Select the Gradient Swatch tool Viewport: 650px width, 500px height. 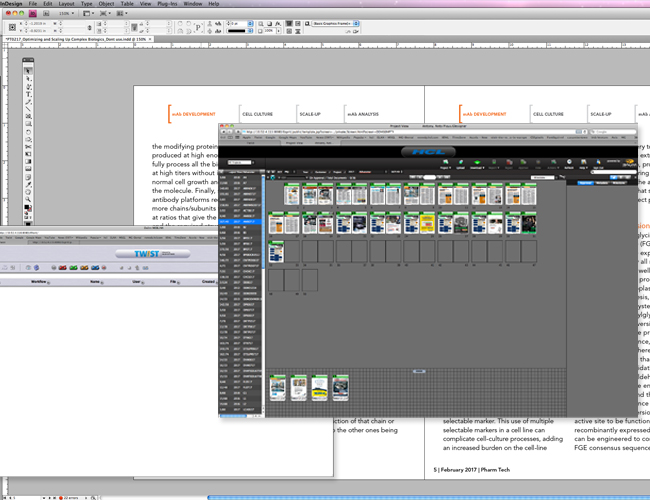click(x=28, y=162)
